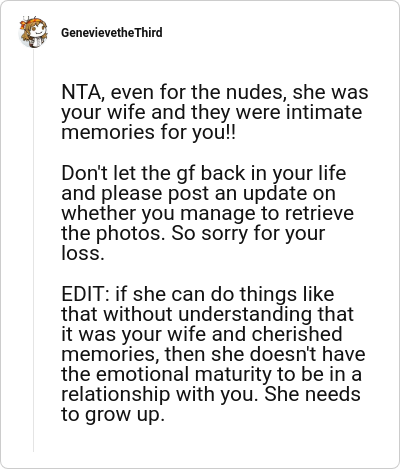
Task: Click the final sentence to grow up.
Action: click(113, 414)
